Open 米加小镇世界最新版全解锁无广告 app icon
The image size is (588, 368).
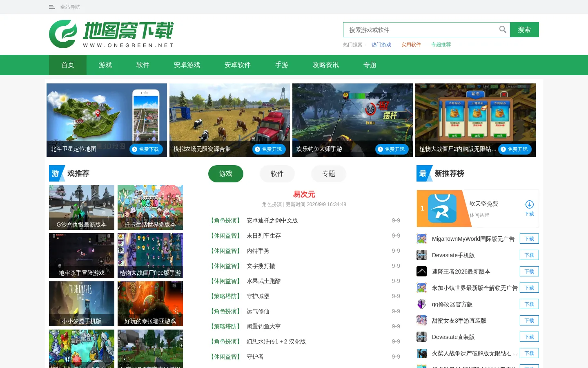pos(422,288)
